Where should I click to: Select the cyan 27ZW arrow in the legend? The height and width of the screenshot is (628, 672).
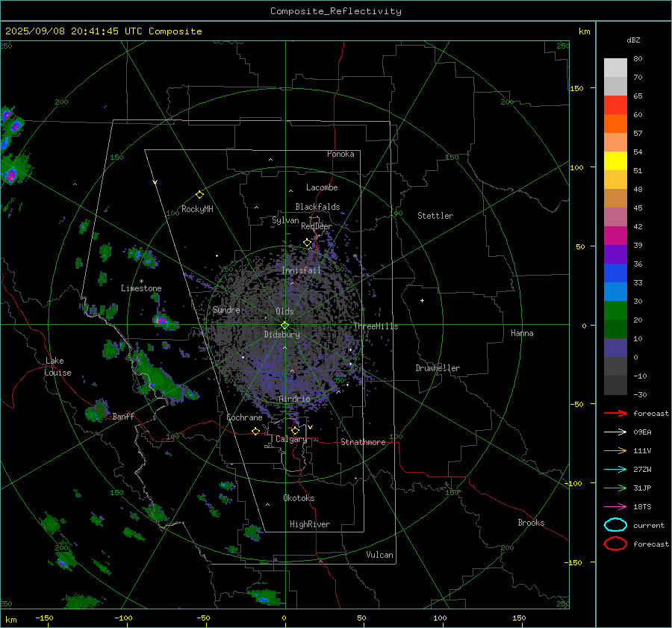point(615,470)
